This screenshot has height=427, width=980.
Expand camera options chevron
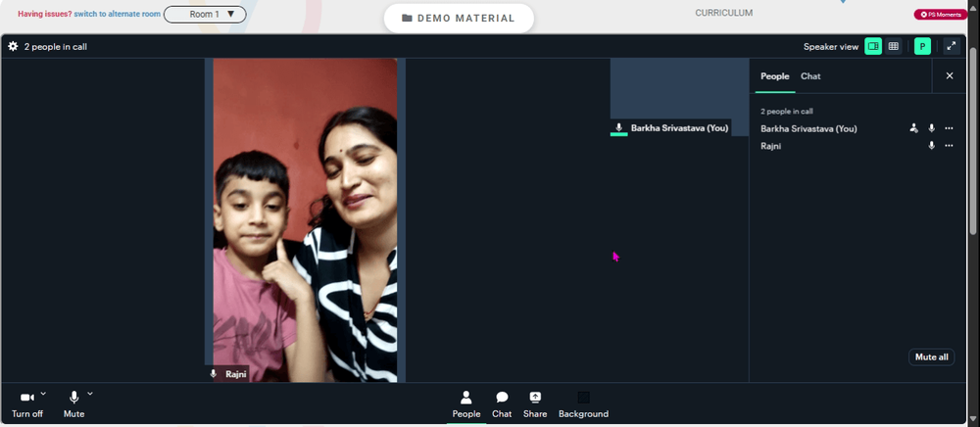tap(43, 394)
